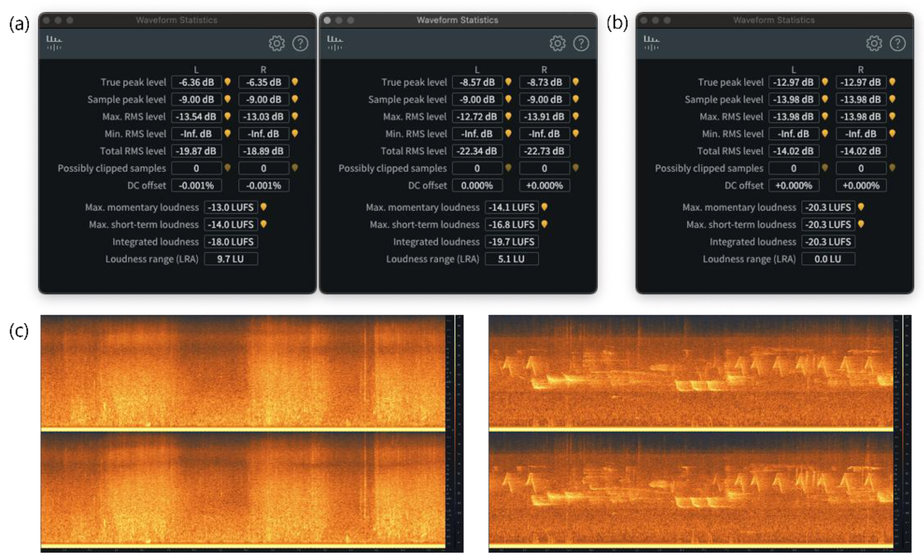Open settings gear in middle Waveform Statistics window
This screenshot has height=560, width=924.
coord(558,43)
